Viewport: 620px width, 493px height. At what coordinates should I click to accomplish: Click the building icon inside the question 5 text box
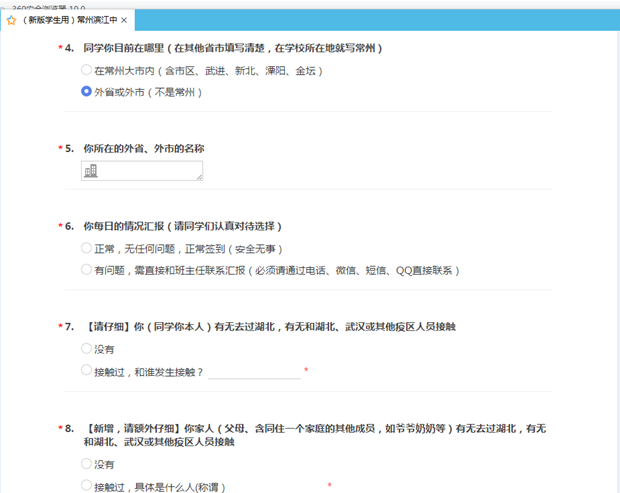coord(92,171)
